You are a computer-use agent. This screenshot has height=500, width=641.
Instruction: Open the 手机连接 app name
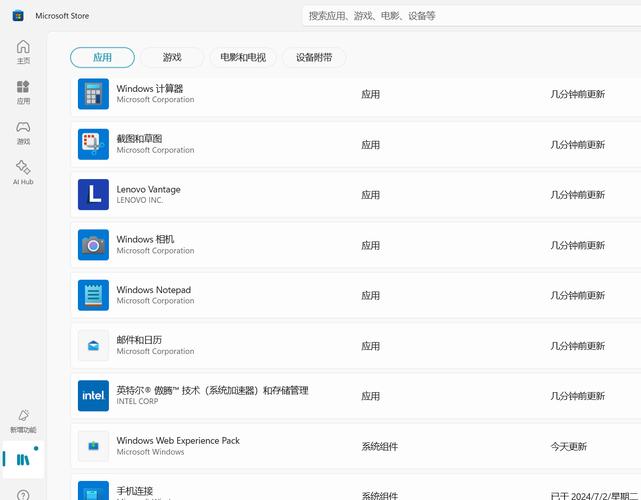[134, 491]
